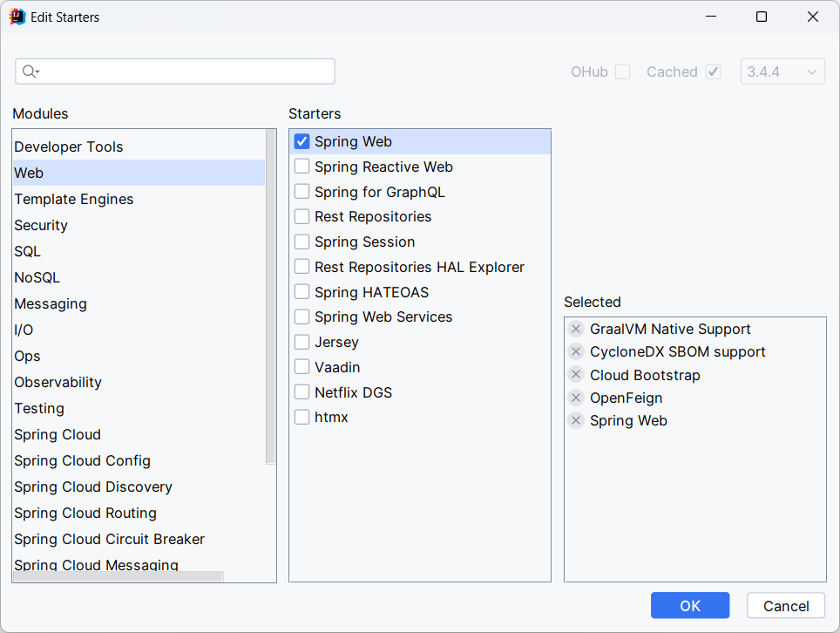This screenshot has height=633, width=840.
Task: Click OpenFeign entry in Selected
Action: pos(626,398)
